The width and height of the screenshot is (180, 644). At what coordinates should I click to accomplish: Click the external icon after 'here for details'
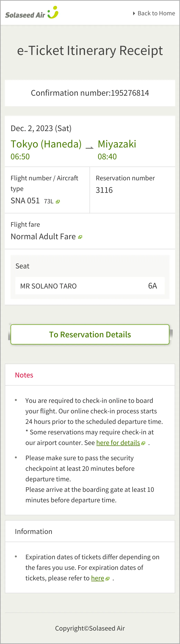click(x=143, y=443)
